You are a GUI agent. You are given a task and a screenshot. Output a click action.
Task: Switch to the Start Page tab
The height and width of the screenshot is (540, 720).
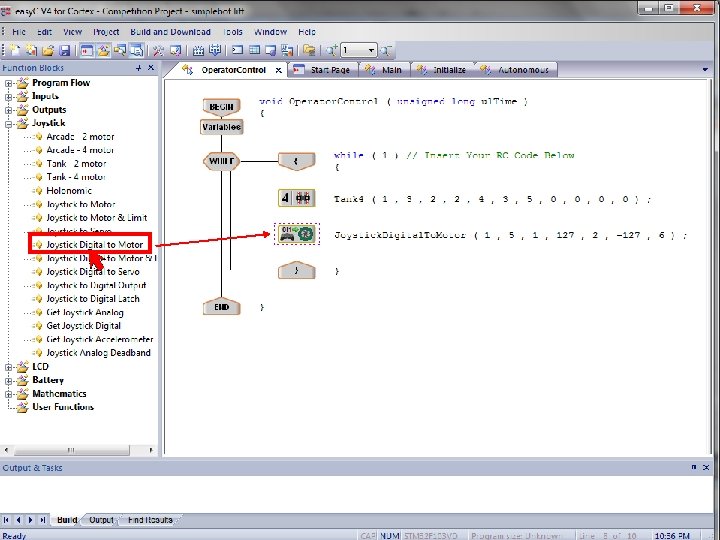[x=323, y=70]
